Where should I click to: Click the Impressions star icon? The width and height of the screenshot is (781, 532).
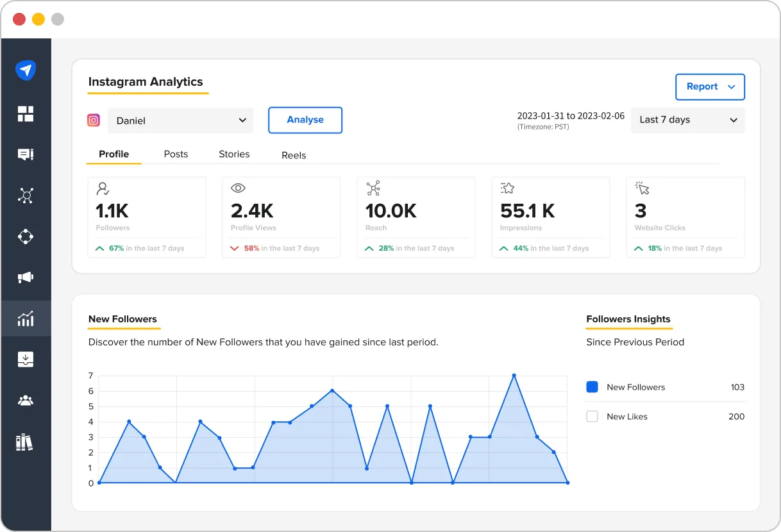507,188
